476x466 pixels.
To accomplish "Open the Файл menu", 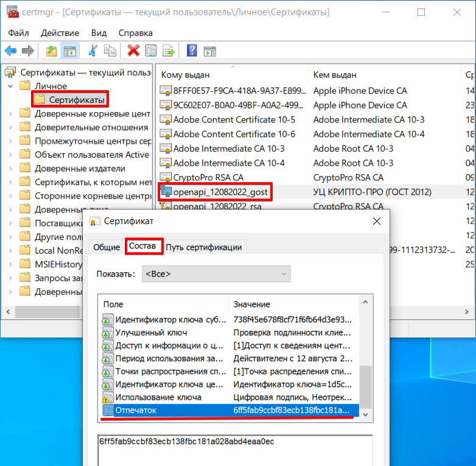I will tap(18, 33).
